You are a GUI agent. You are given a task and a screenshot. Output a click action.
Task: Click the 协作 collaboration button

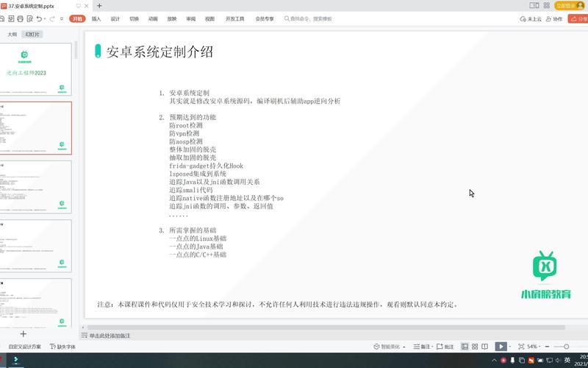[554, 19]
